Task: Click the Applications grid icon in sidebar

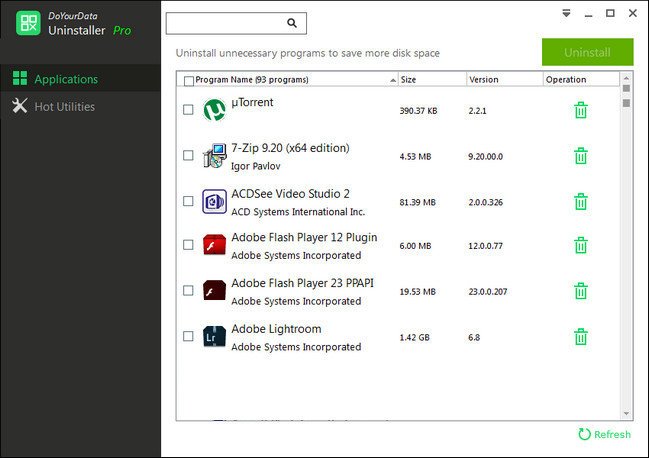Action: point(20,78)
